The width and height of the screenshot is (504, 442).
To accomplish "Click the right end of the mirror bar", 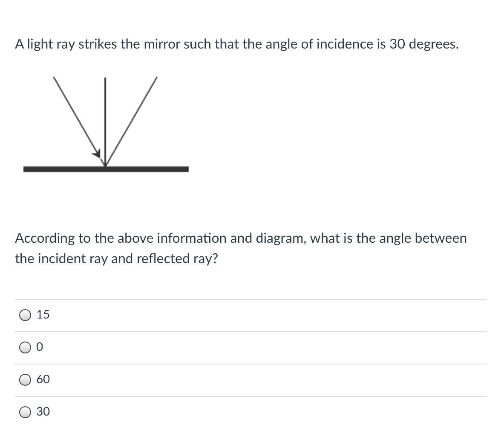I will [187, 169].
